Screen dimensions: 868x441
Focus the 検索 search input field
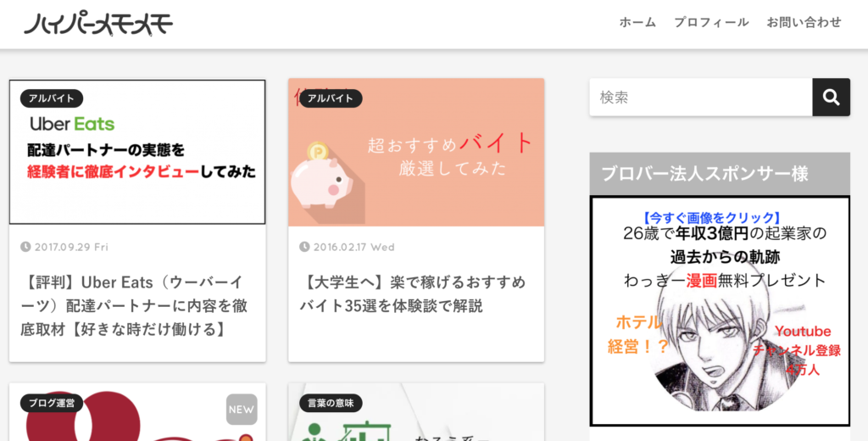pyautogui.click(x=701, y=98)
